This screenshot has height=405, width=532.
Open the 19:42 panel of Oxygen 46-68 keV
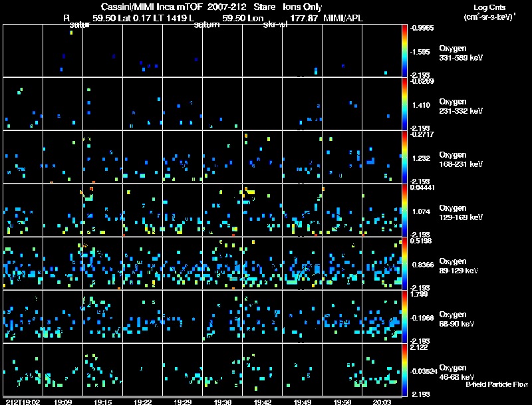[262, 370]
